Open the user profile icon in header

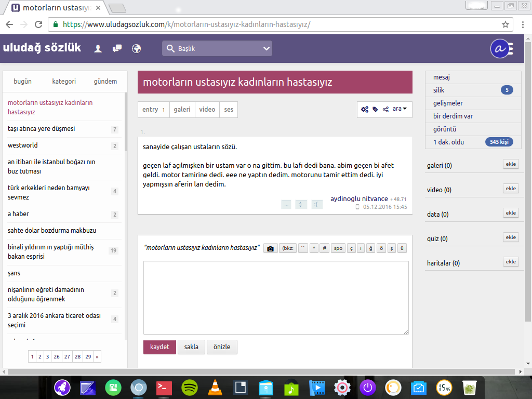point(98,49)
